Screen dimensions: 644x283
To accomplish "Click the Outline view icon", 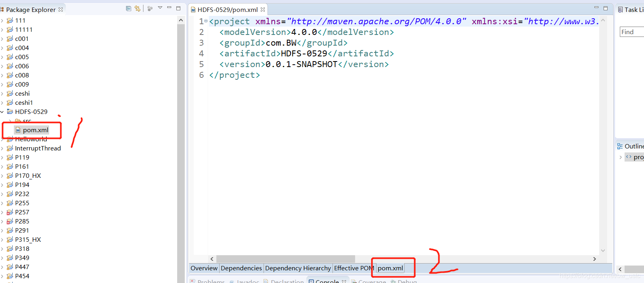I will click(x=620, y=146).
